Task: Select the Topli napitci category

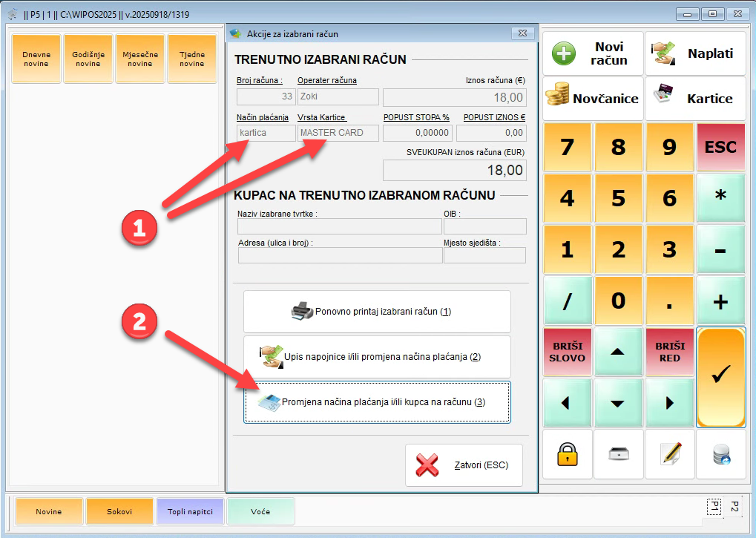Action: pos(190,511)
